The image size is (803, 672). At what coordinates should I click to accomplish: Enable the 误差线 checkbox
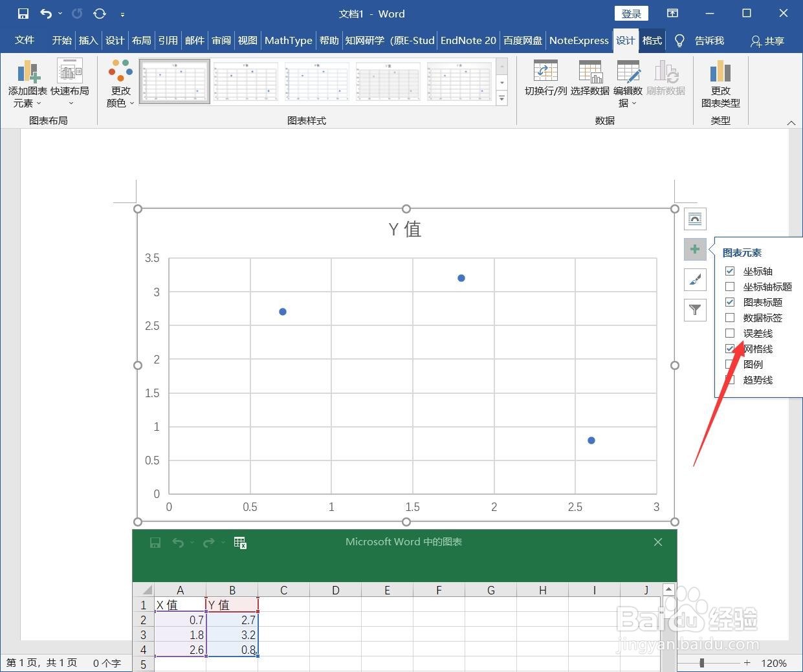730,333
